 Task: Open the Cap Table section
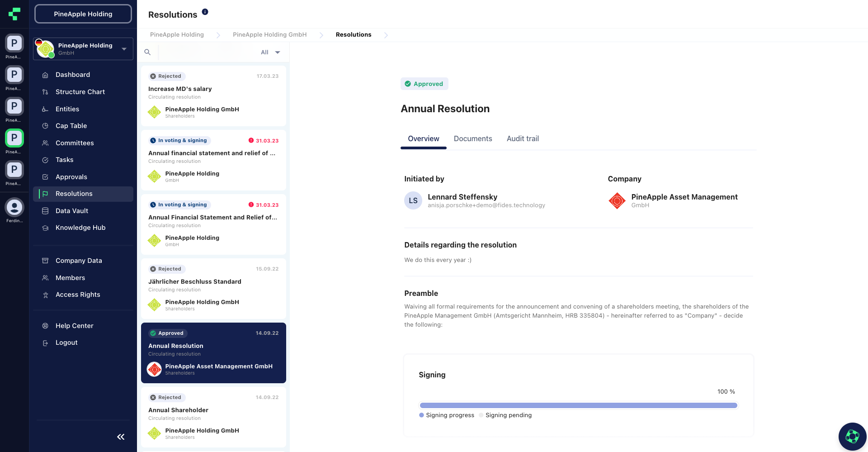[71, 126]
